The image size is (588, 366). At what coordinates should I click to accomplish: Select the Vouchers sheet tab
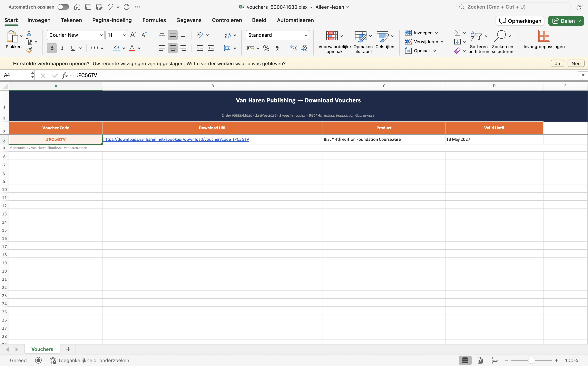pyautogui.click(x=42, y=349)
